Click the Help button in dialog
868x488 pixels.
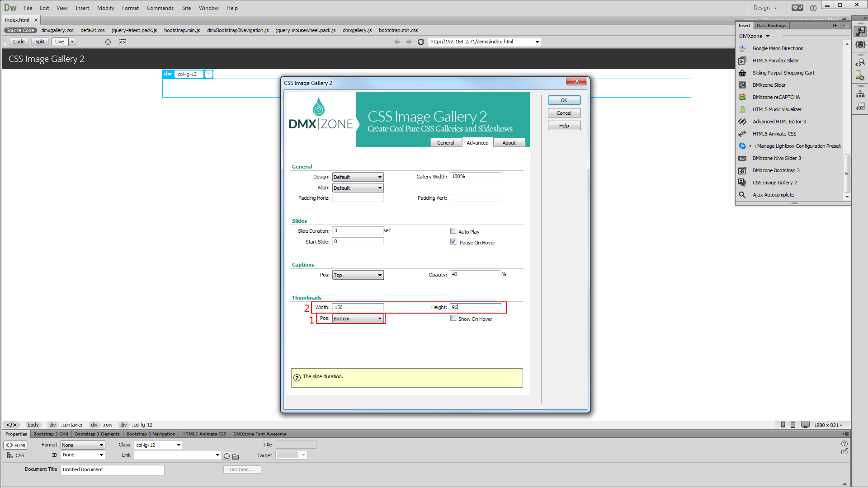coord(564,126)
